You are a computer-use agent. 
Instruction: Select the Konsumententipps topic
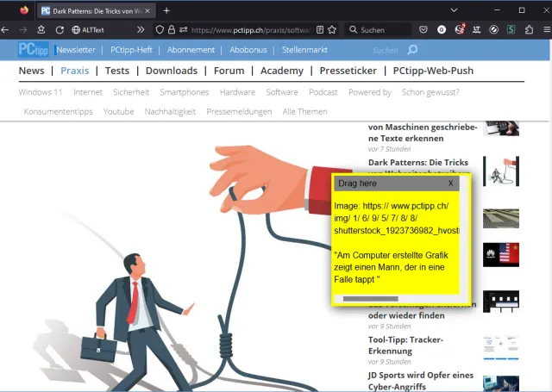coord(58,111)
